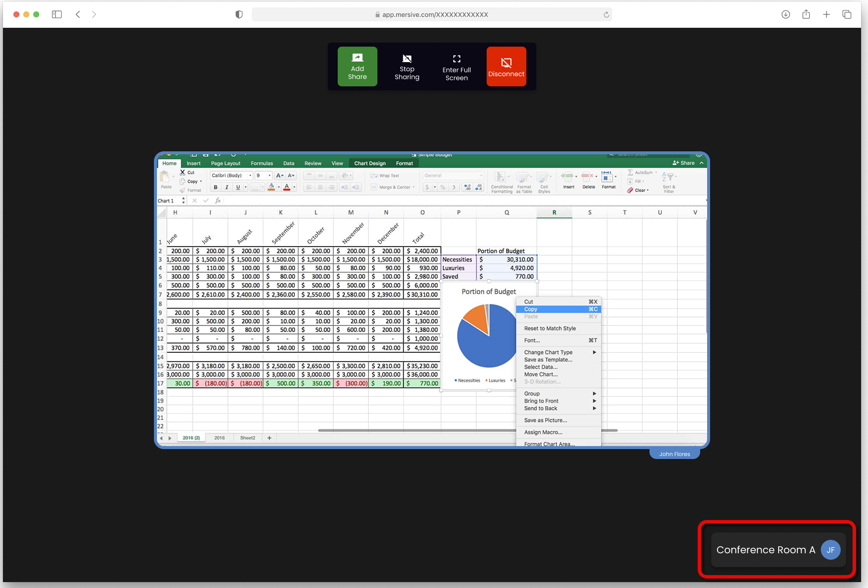Choose Save as Picture... menu item

pos(559,420)
